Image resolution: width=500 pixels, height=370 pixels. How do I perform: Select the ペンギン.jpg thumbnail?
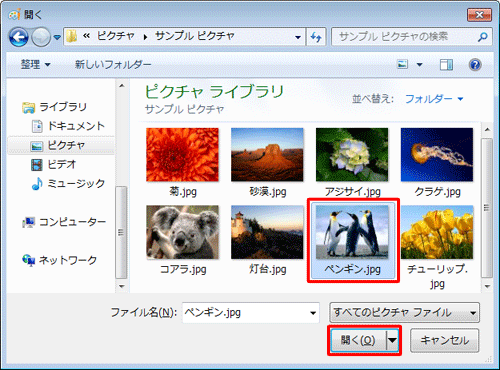pyautogui.click(x=352, y=232)
